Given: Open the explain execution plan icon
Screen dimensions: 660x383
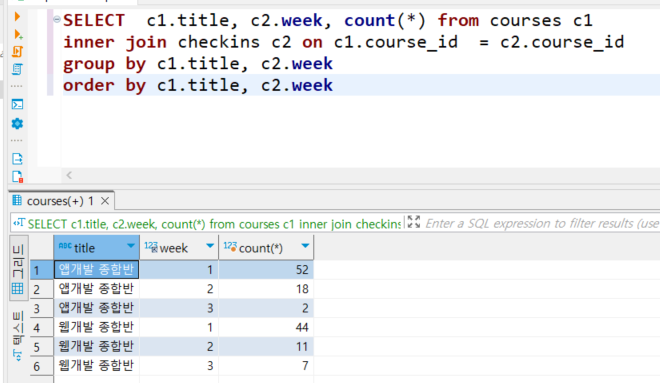Looking at the screenshot, I should coord(17,69).
